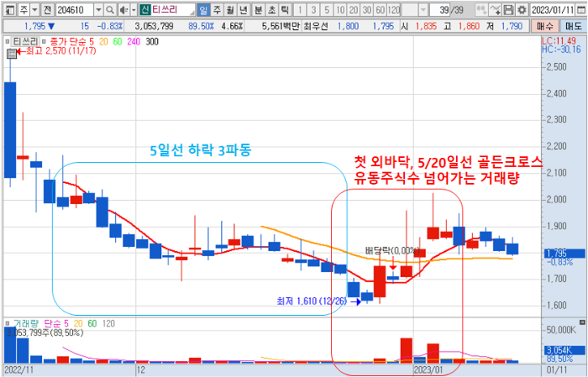Select the 3 interval button

point(313,10)
